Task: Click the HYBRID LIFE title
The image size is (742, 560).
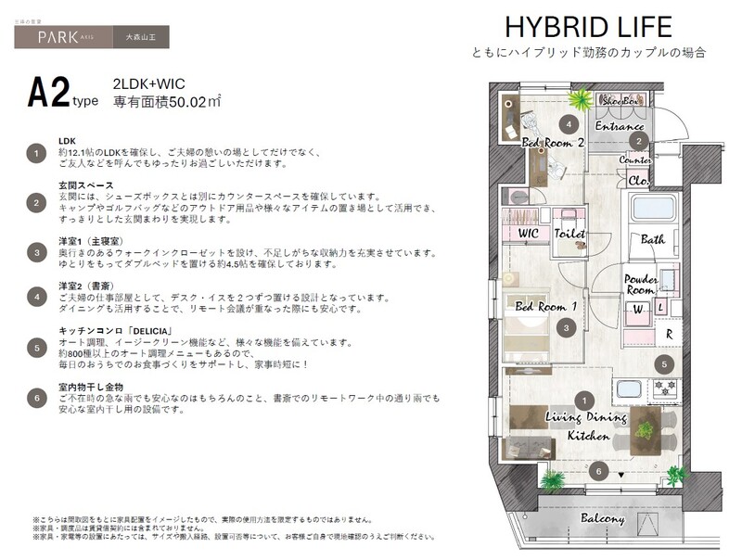Action: (x=588, y=27)
